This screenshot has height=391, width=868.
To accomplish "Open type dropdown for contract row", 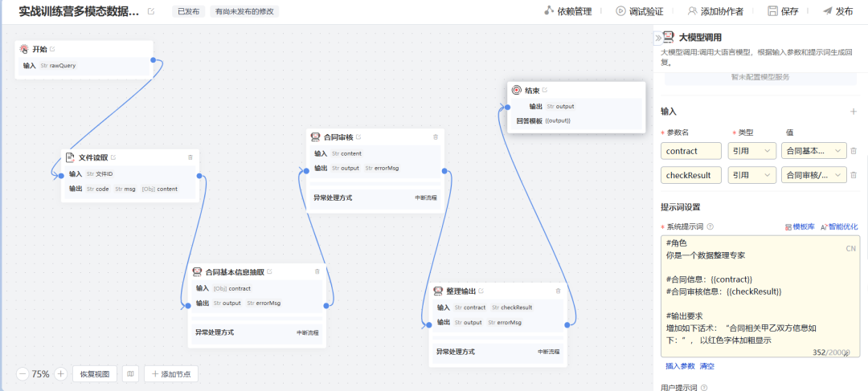I will [x=751, y=150].
